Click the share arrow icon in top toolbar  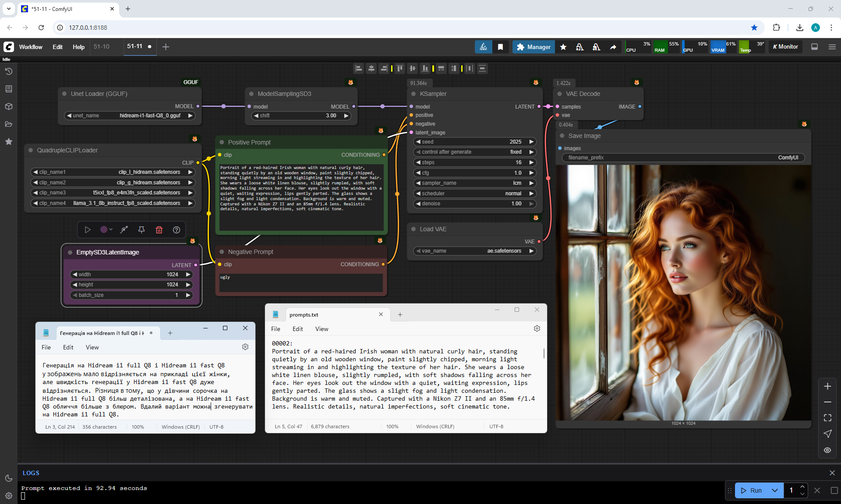613,47
